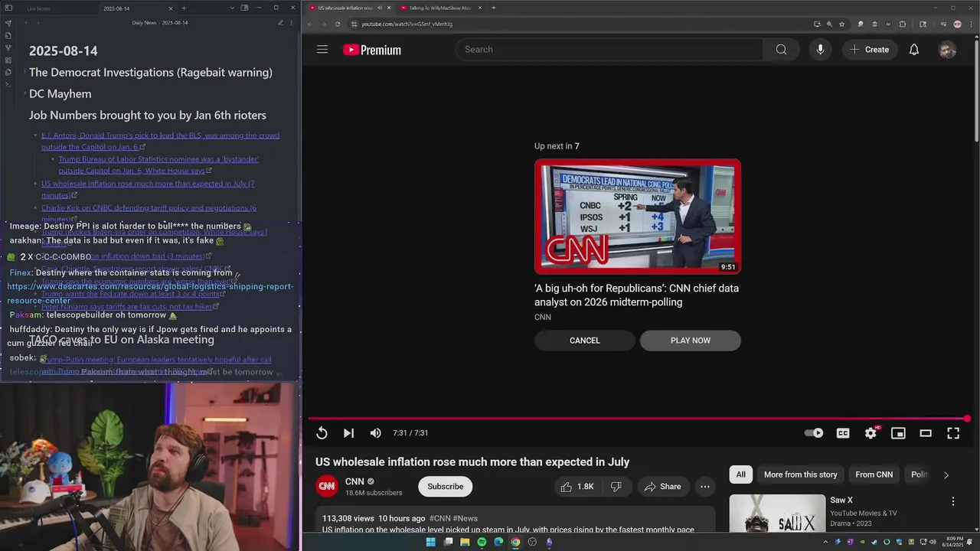
Task: Open Spotify from the taskbar
Action: (x=482, y=542)
